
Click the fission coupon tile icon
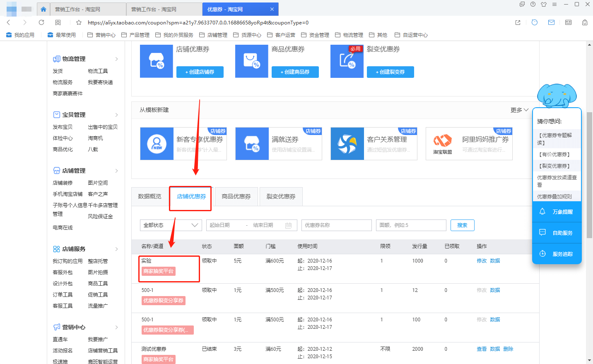tap(347, 61)
